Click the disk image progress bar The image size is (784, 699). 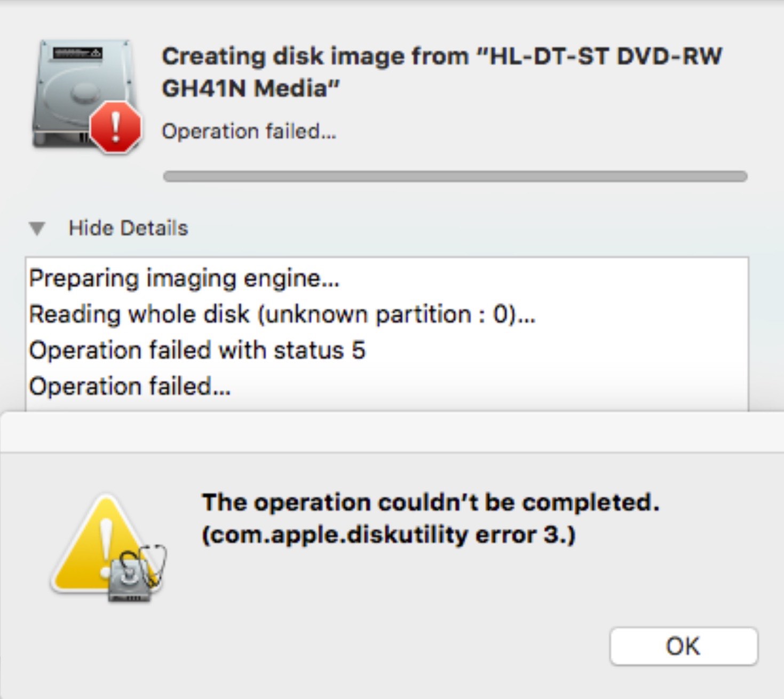[x=455, y=177]
